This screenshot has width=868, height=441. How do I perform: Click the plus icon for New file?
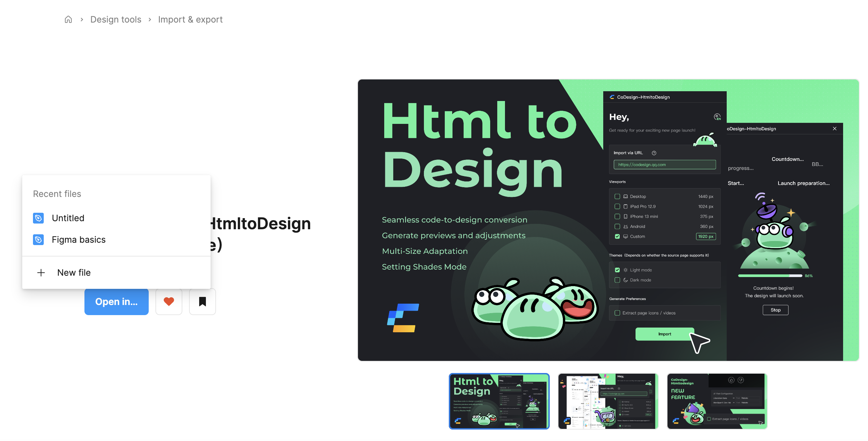(41, 272)
